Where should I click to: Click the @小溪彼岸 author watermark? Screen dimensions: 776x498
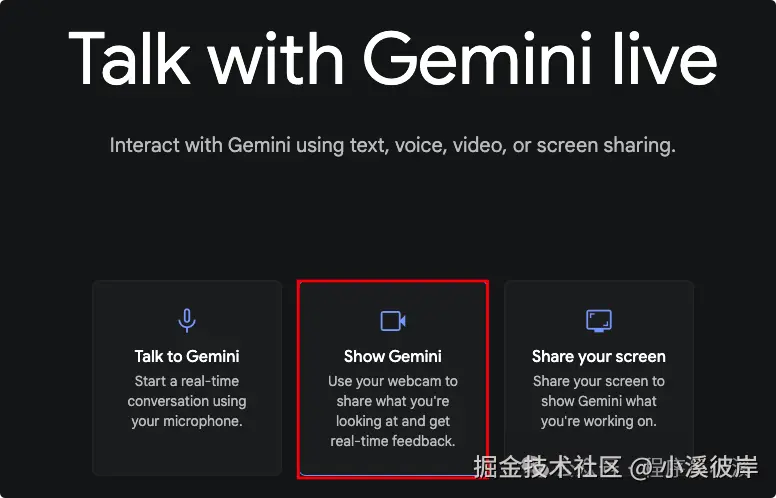click(x=693, y=467)
